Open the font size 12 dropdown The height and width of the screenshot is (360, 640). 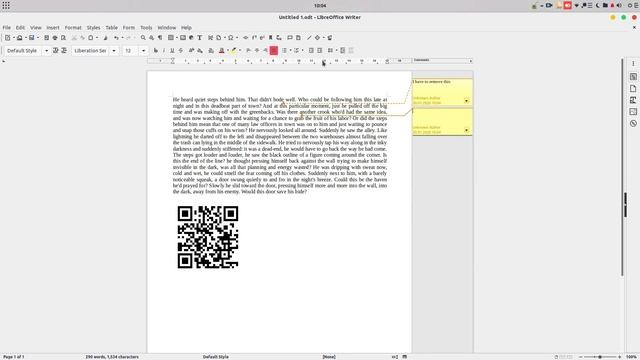coord(143,51)
